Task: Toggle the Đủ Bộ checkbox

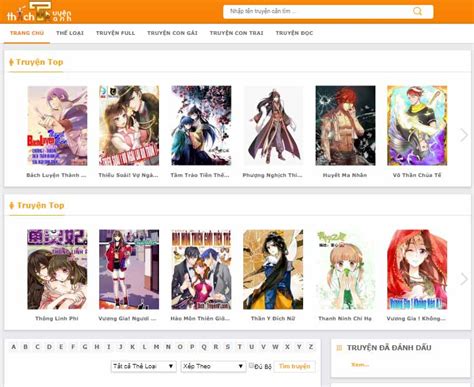Action: pos(252,366)
